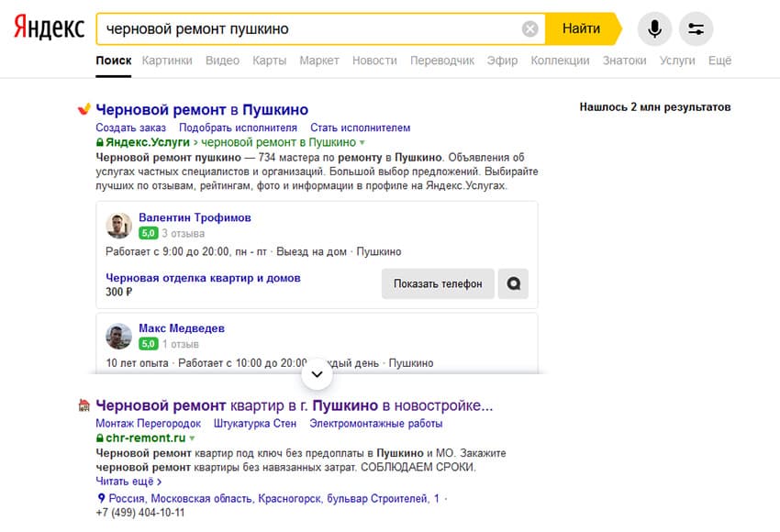Click the phone number +7 (499) 404-10-11
Viewport: 780px width, 532px height.
click(x=139, y=513)
